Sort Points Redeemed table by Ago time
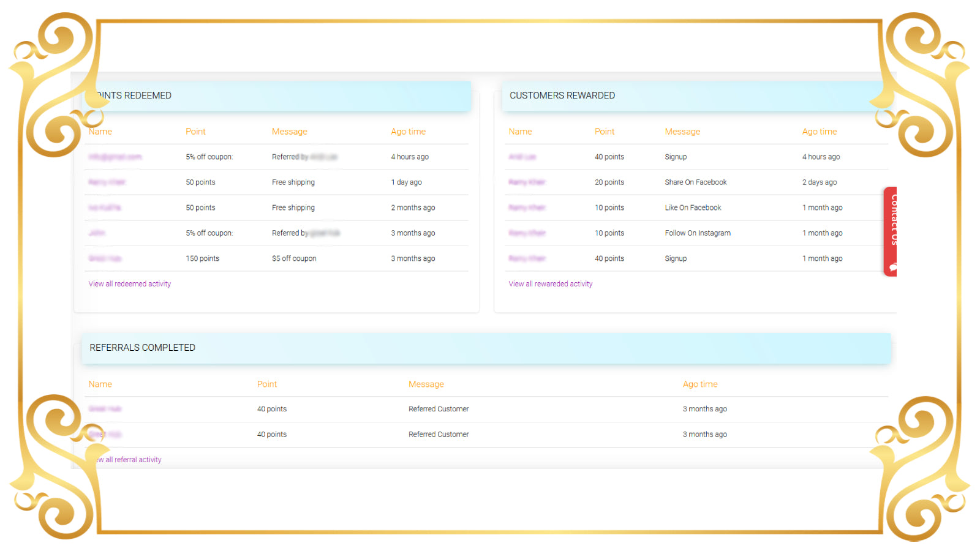Screen dimensions: 980x551 (x=408, y=131)
